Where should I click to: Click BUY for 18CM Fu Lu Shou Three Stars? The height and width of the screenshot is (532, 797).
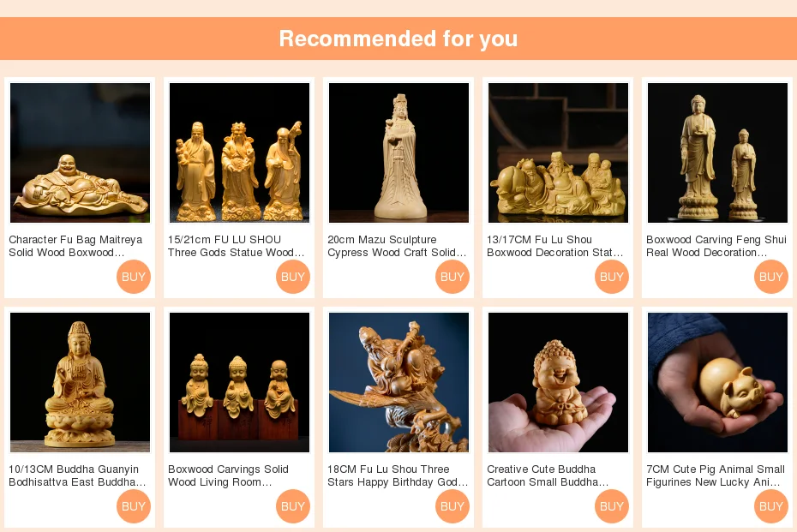click(x=452, y=506)
